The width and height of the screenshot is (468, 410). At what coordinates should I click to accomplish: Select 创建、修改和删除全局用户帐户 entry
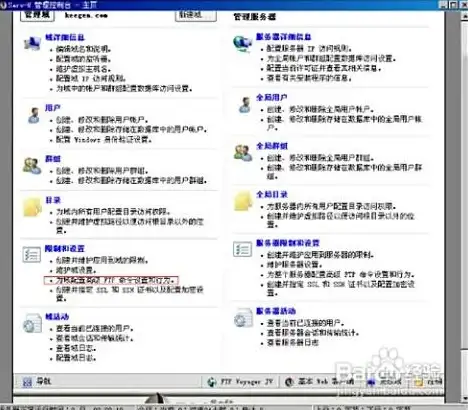tap(320, 109)
